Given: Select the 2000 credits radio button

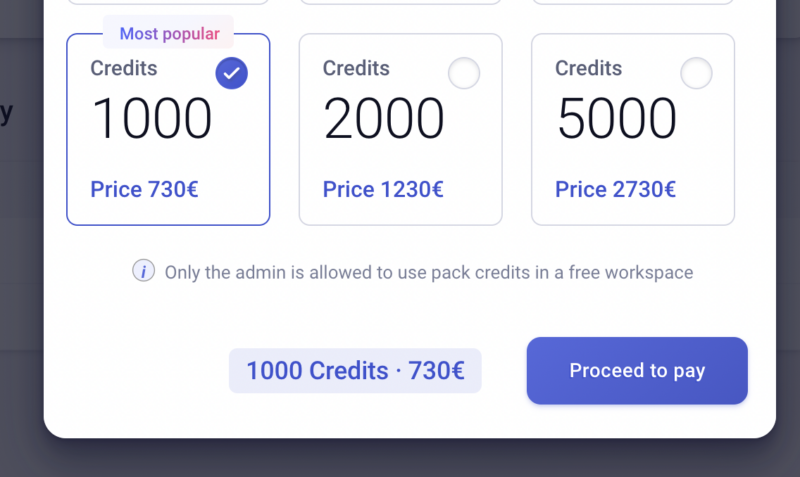Looking at the screenshot, I should point(464,73).
